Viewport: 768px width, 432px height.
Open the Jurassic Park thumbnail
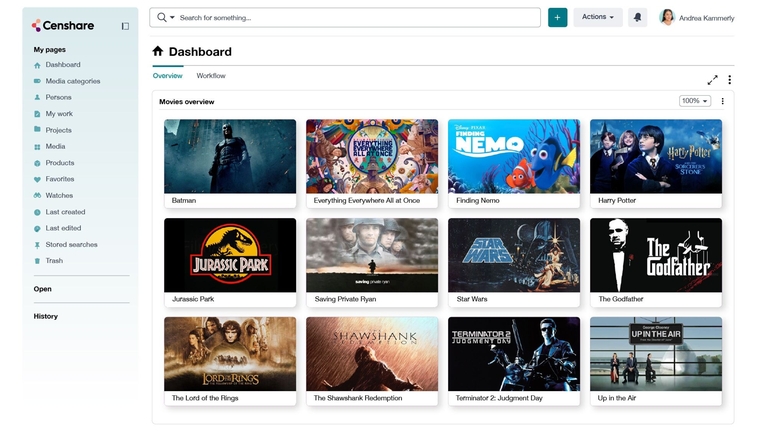230,255
